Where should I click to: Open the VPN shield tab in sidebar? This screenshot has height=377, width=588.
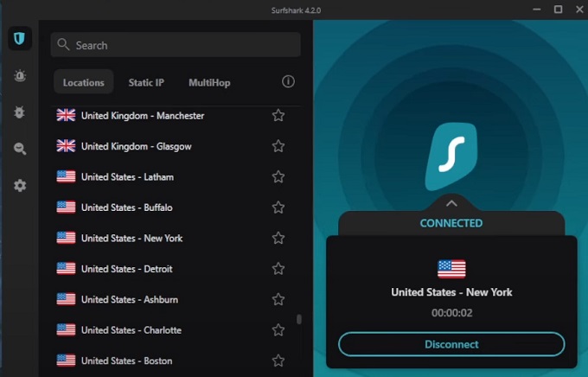pyautogui.click(x=20, y=38)
